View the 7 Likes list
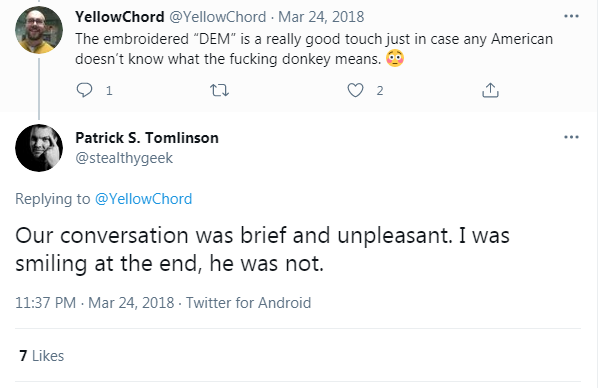Viewport: 602px width, 388px height. [41, 356]
